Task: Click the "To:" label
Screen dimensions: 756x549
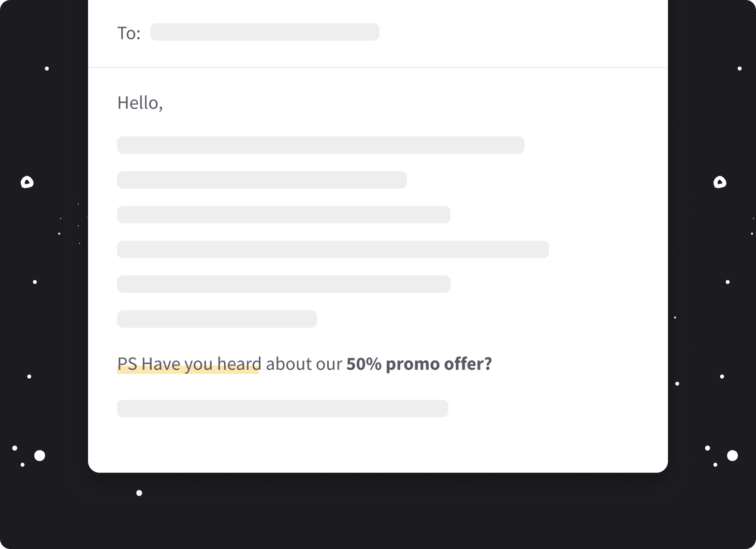Action: point(129,33)
